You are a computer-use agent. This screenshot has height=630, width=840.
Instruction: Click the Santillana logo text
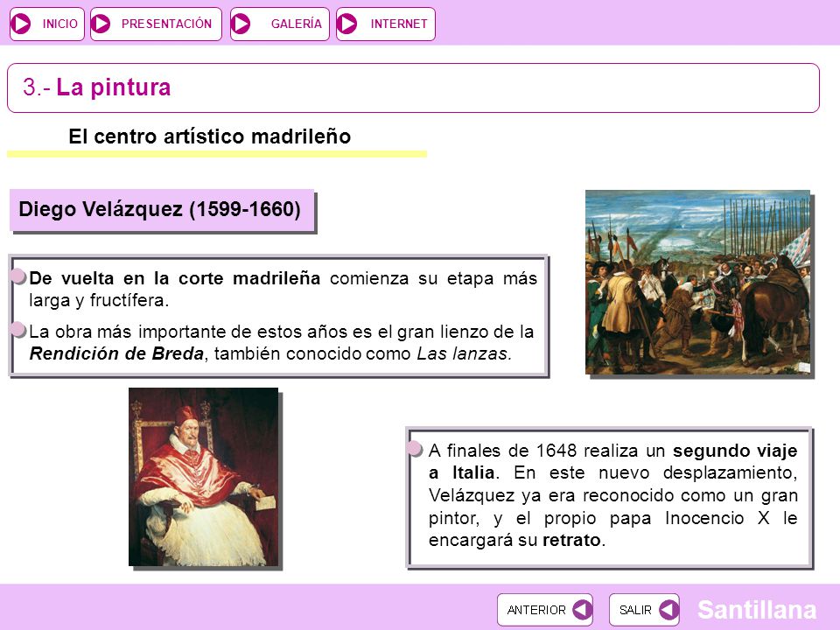756,610
